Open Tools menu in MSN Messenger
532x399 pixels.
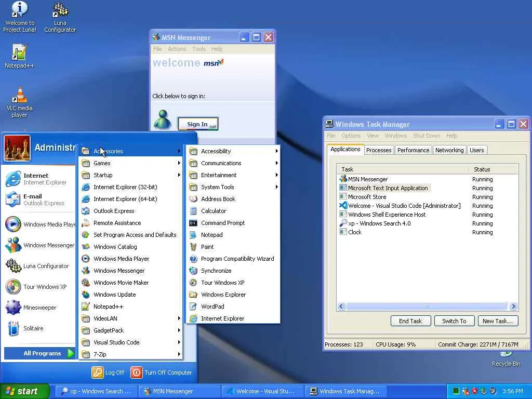pos(199,49)
